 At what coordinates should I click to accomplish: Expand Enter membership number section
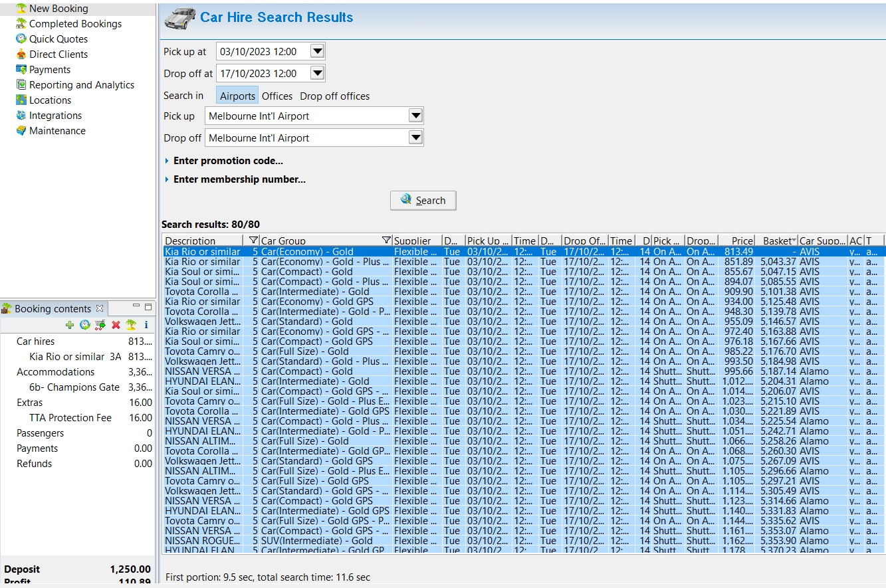pos(235,179)
